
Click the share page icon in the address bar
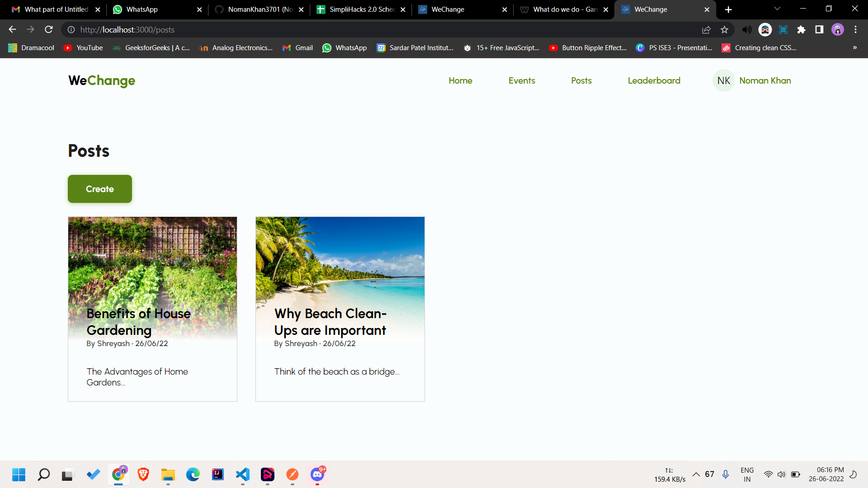(x=706, y=30)
